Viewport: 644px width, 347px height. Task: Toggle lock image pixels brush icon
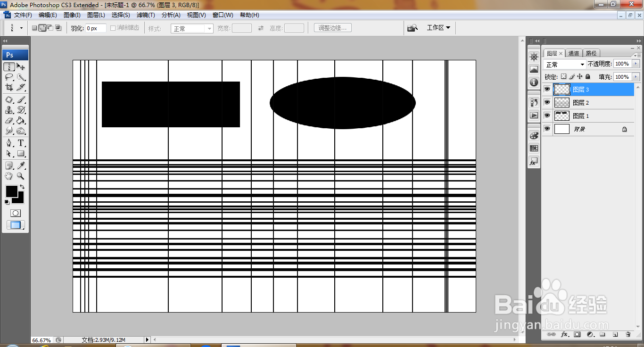pyautogui.click(x=571, y=76)
